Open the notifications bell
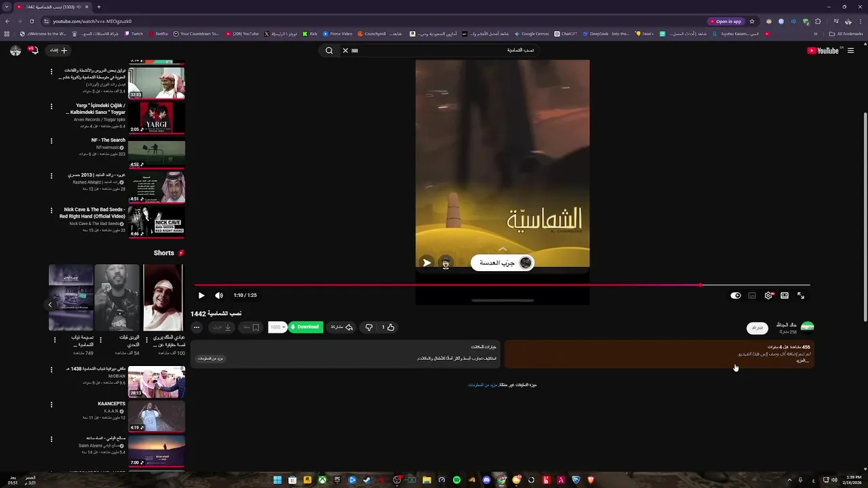The image size is (868, 488). tap(34, 50)
